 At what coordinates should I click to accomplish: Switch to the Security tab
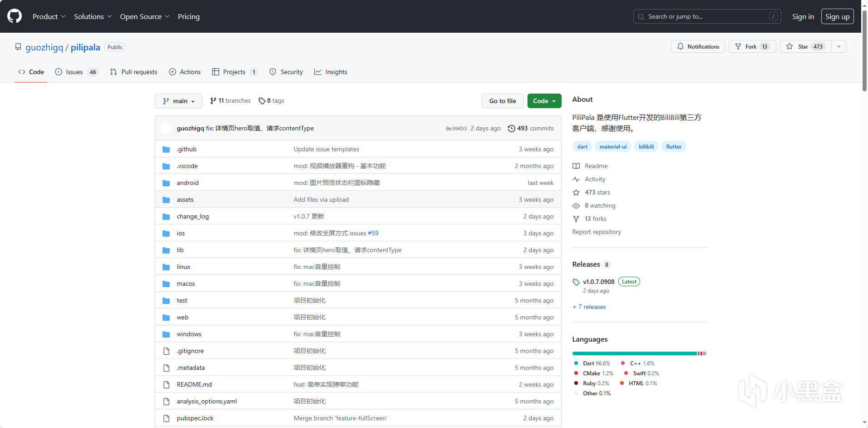tap(286, 72)
